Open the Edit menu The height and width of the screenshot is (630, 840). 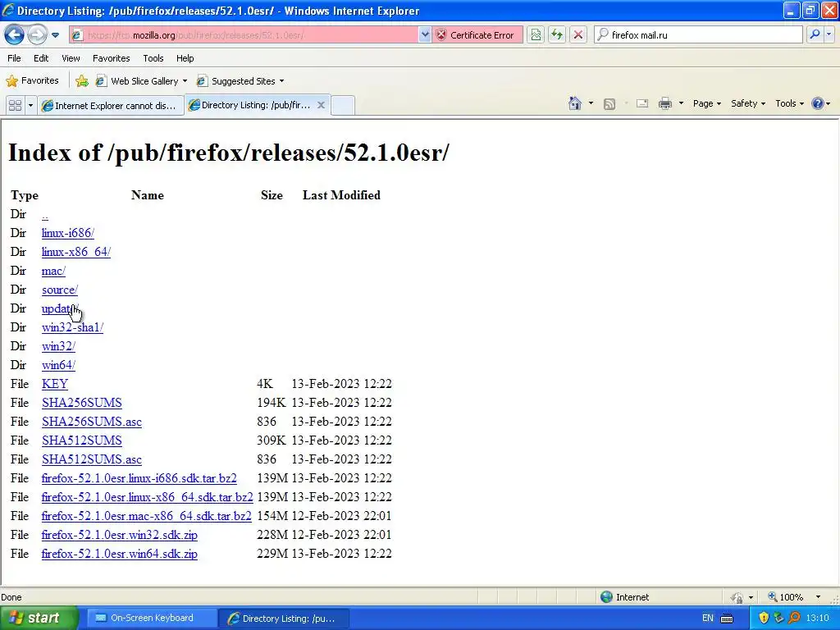tap(41, 58)
